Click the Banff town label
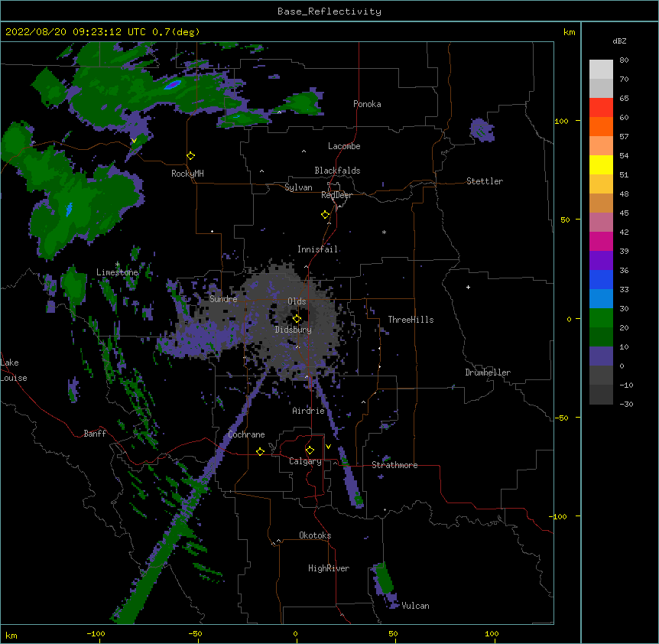This screenshot has height=644, width=659. pyautogui.click(x=95, y=434)
